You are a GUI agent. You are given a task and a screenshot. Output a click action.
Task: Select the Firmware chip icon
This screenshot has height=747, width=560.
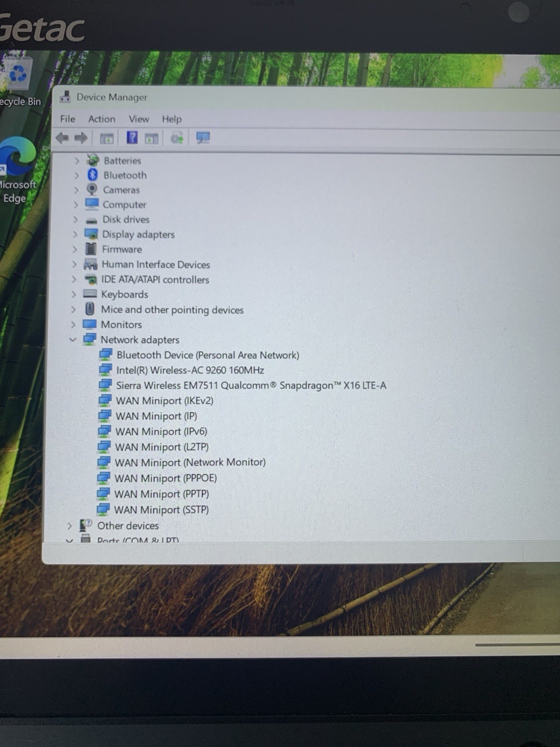point(91,249)
